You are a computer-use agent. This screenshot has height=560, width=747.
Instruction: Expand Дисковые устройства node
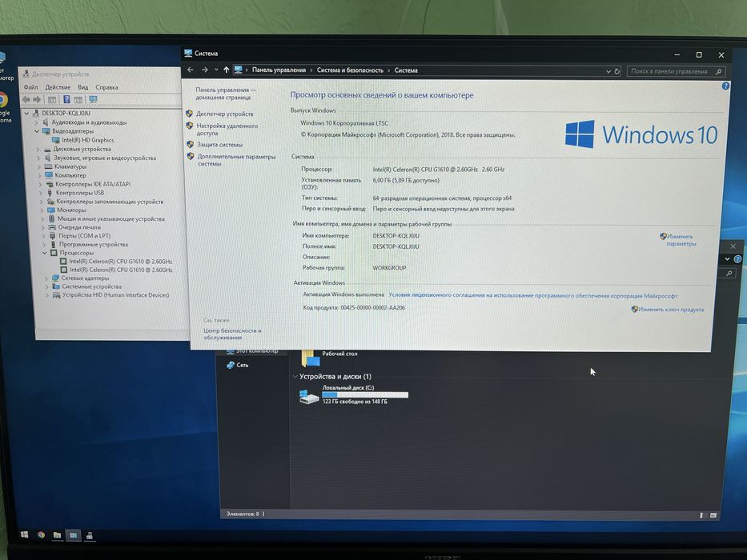click(38, 149)
